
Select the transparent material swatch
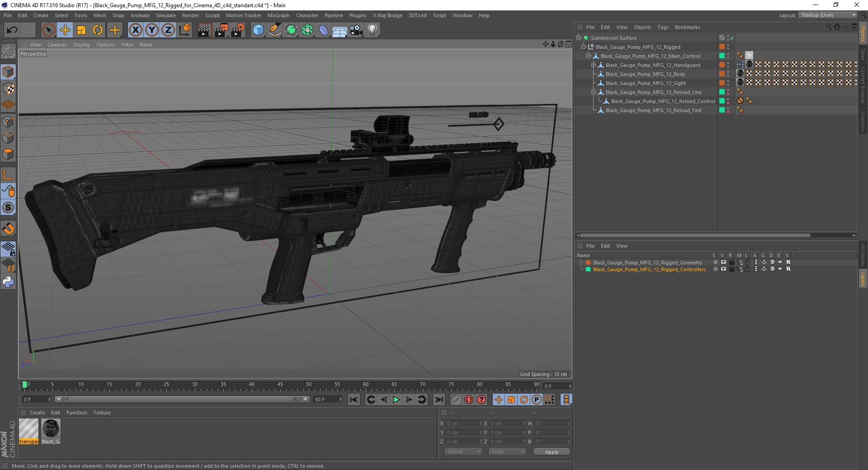point(28,431)
